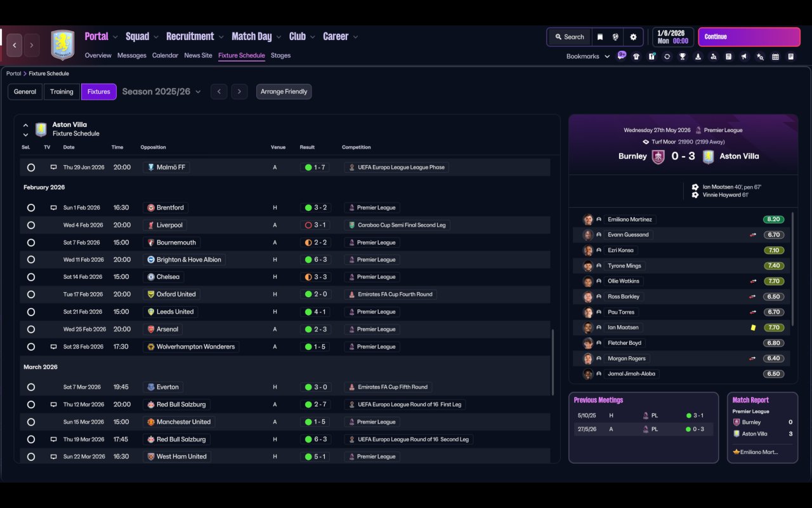Open the Season 2025/26 dropdown
This screenshot has height=508, width=812.
(x=161, y=91)
